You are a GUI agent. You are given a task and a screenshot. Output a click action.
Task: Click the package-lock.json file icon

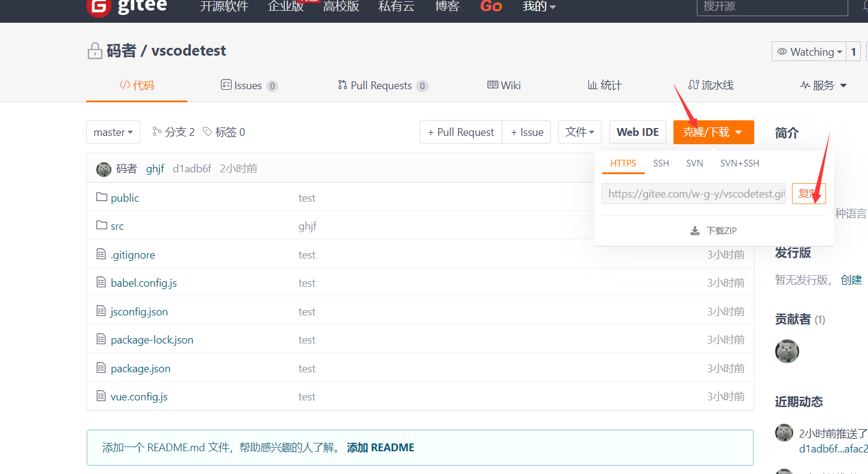101,339
